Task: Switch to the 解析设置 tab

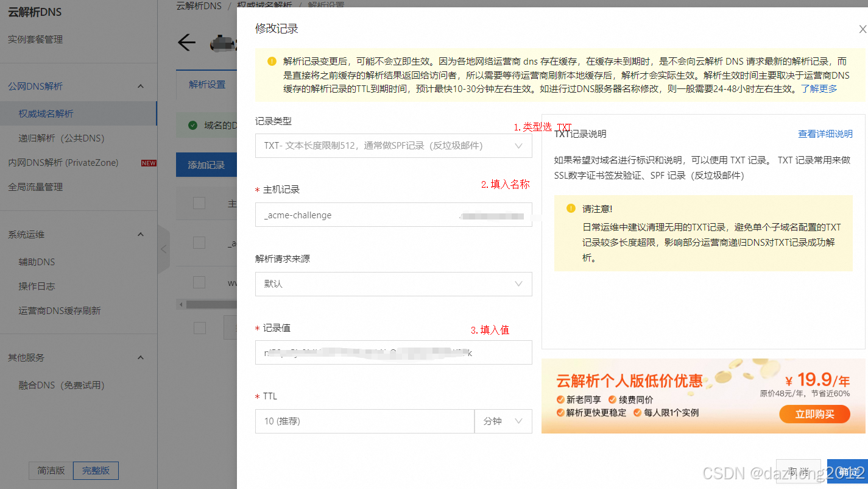Action: pyautogui.click(x=207, y=85)
